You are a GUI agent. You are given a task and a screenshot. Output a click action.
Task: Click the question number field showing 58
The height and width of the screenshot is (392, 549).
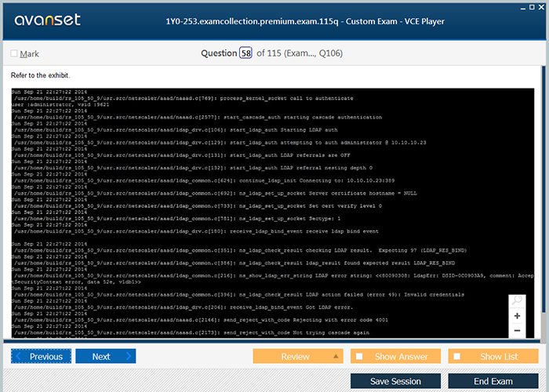coord(245,53)
